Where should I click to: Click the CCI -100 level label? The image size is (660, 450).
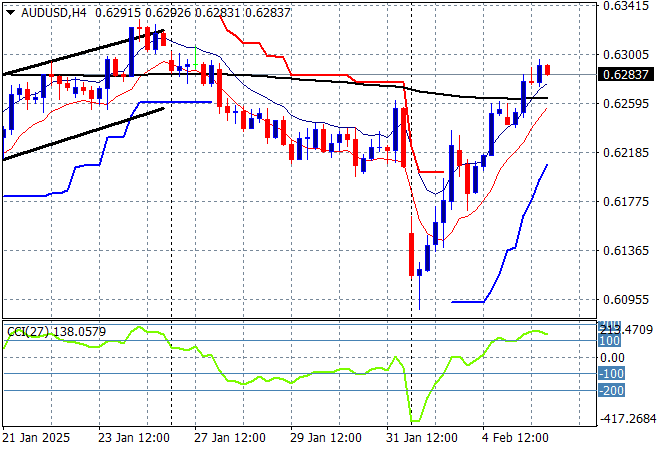(612, 374)
